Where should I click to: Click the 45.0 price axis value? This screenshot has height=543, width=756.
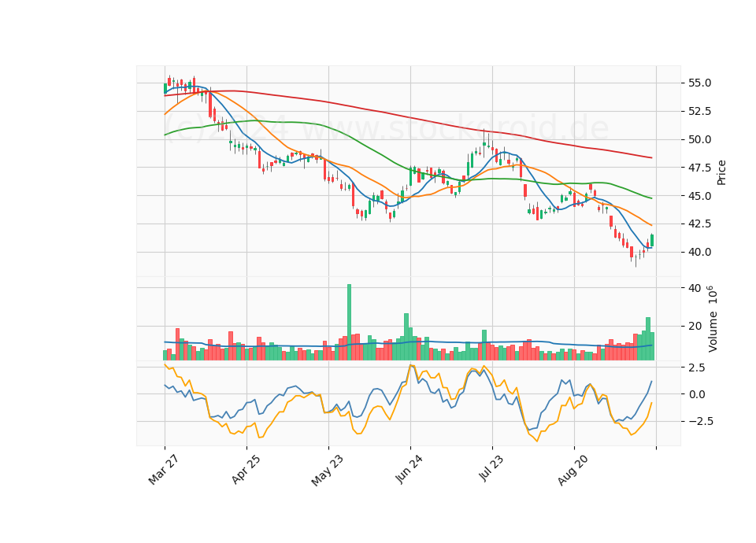pyautogui.click(x=699, y=196)
